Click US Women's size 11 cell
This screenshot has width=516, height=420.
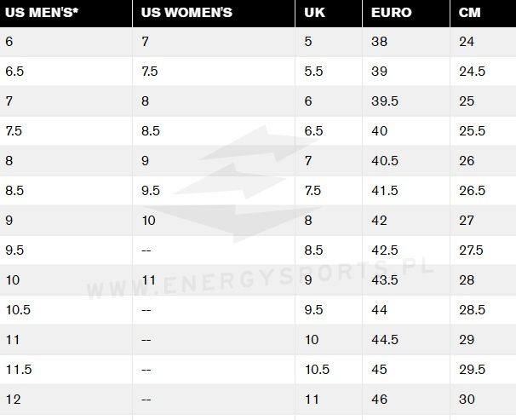click(x=148, y=280)
